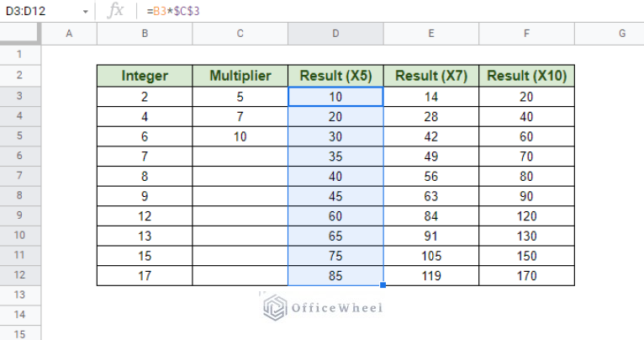Viewport: 644px width, 340px height.
Task: Select column B header
Action: [x=145, y=34]
